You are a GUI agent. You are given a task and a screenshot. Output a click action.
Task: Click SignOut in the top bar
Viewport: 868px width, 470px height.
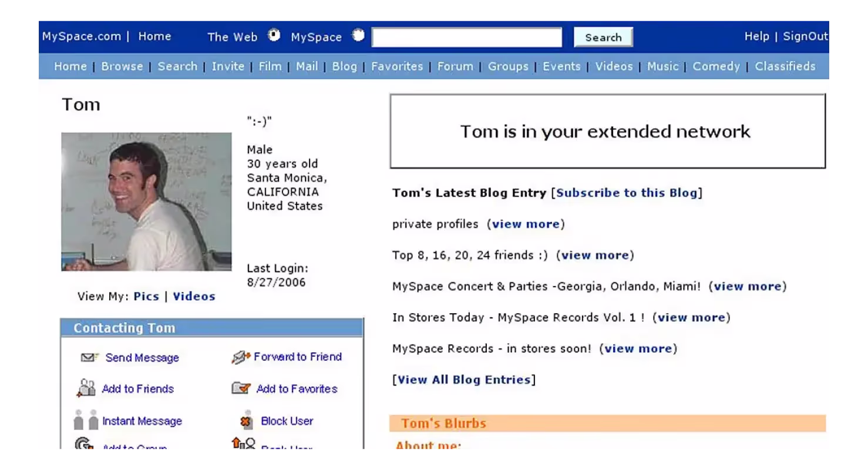pos(805,36)
